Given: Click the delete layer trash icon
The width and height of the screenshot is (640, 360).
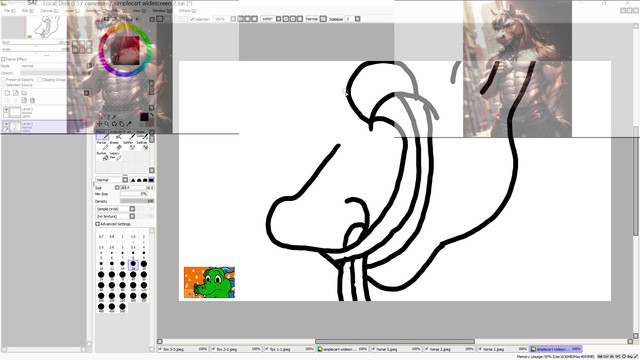Looking at the screenshot, I should (32, 100).
